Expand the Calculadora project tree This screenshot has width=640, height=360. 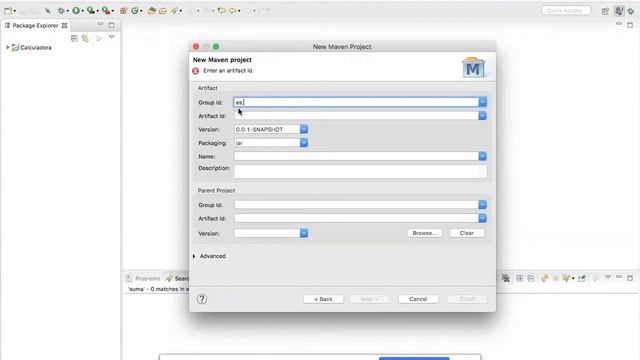[x=7, y=48]
